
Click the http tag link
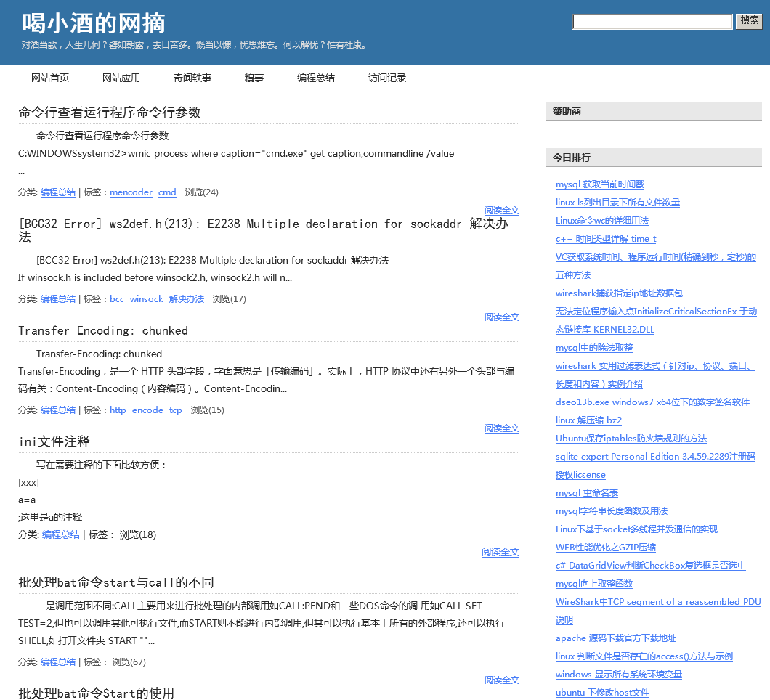[118, 410]
